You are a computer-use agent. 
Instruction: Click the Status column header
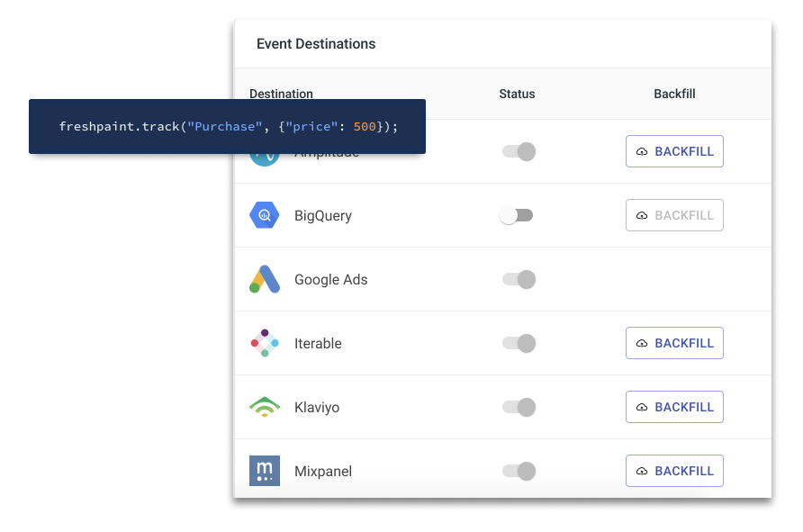[x=517, y=94]
